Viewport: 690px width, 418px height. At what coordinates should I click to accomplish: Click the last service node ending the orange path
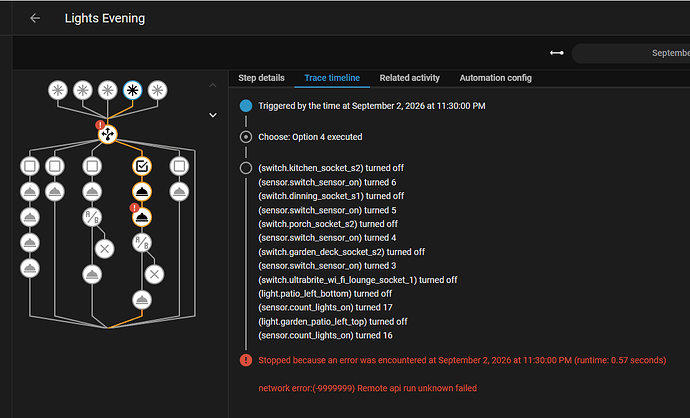point(142,300)
